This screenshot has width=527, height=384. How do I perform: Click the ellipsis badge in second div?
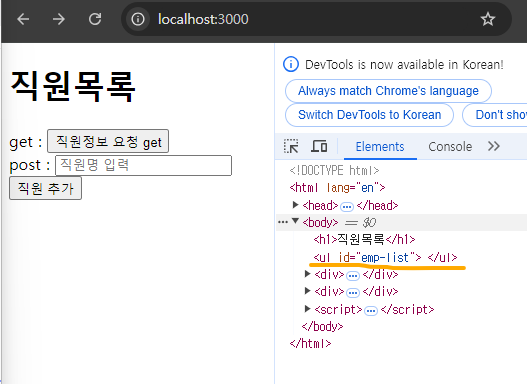coord(353,293)
